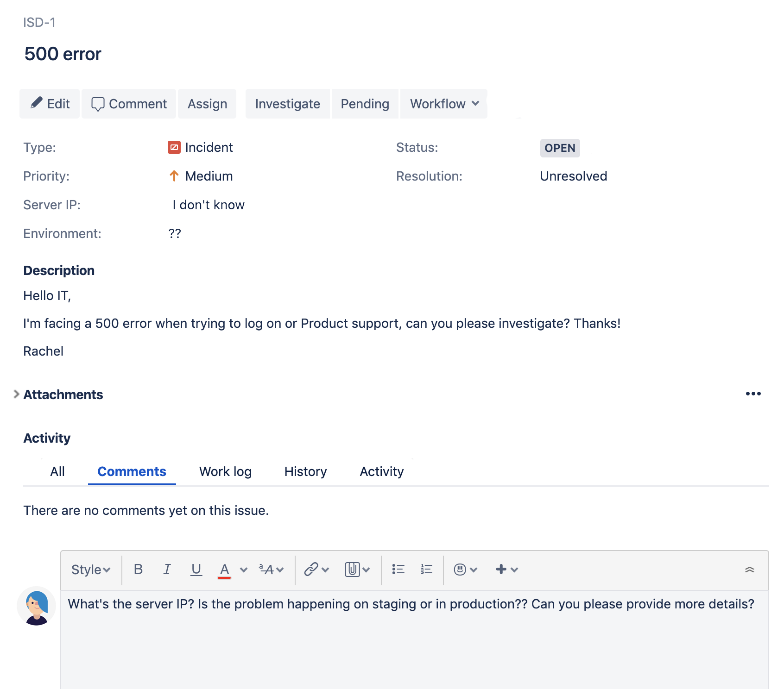Click into the comment text area
Screen dimensions: 784x689
point(414,639)
